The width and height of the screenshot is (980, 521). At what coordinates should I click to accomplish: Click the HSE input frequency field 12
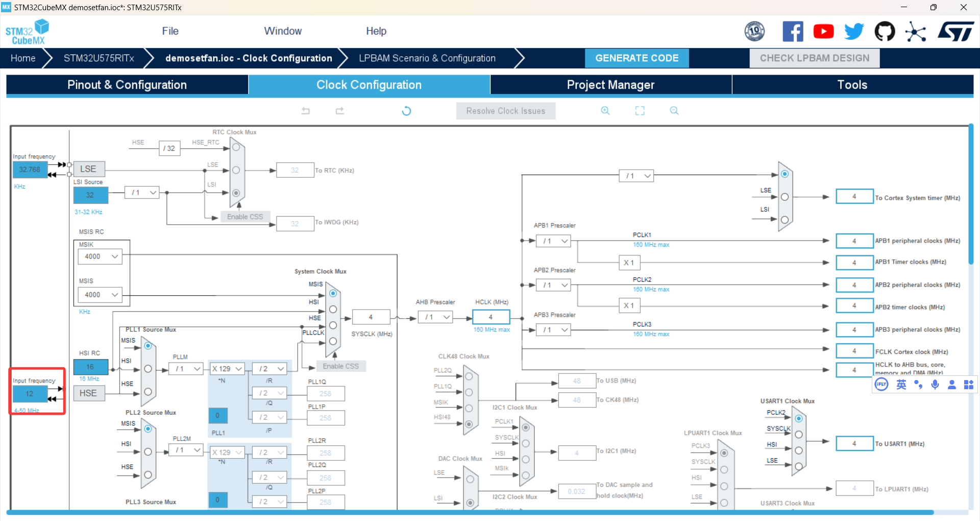(x=30, y=394)
